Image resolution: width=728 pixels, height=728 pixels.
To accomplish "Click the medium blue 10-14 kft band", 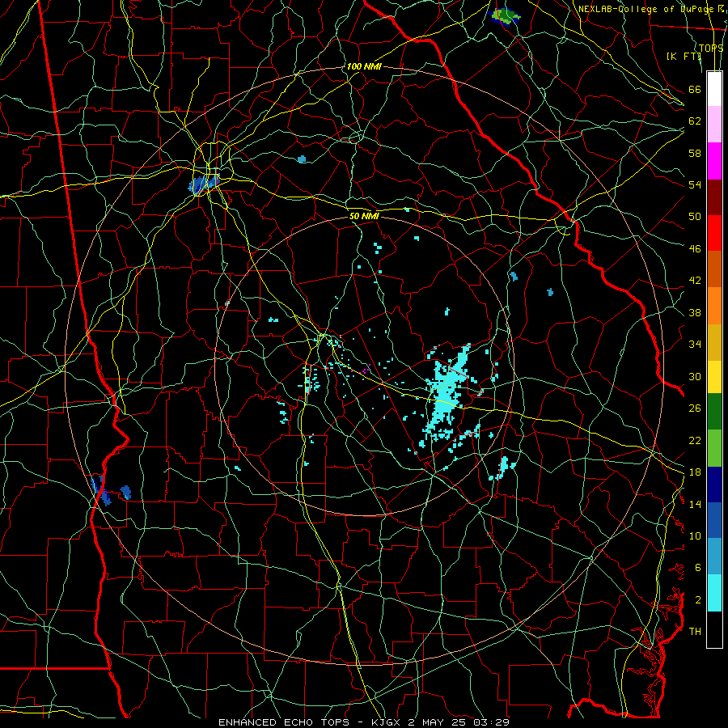I will tap(714, 520).
